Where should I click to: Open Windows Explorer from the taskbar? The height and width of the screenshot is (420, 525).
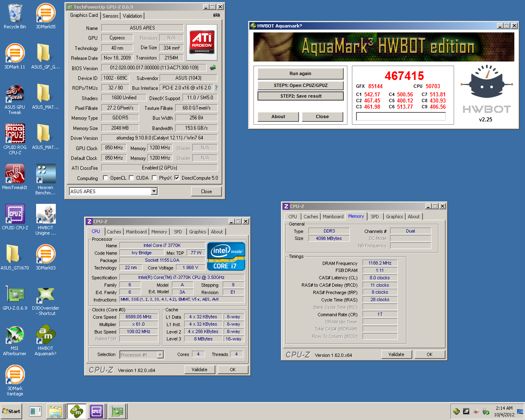55,411
